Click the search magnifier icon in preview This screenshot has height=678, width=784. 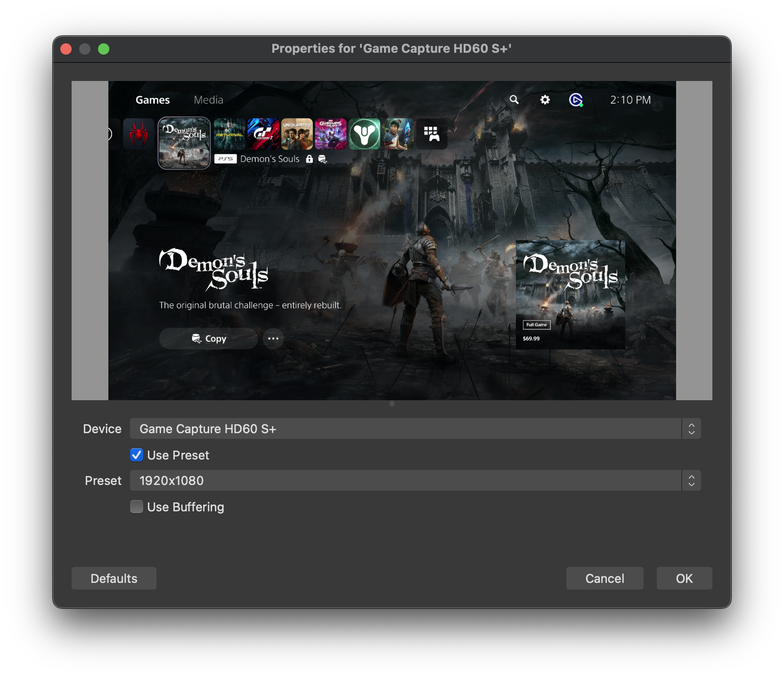[514, 100]
